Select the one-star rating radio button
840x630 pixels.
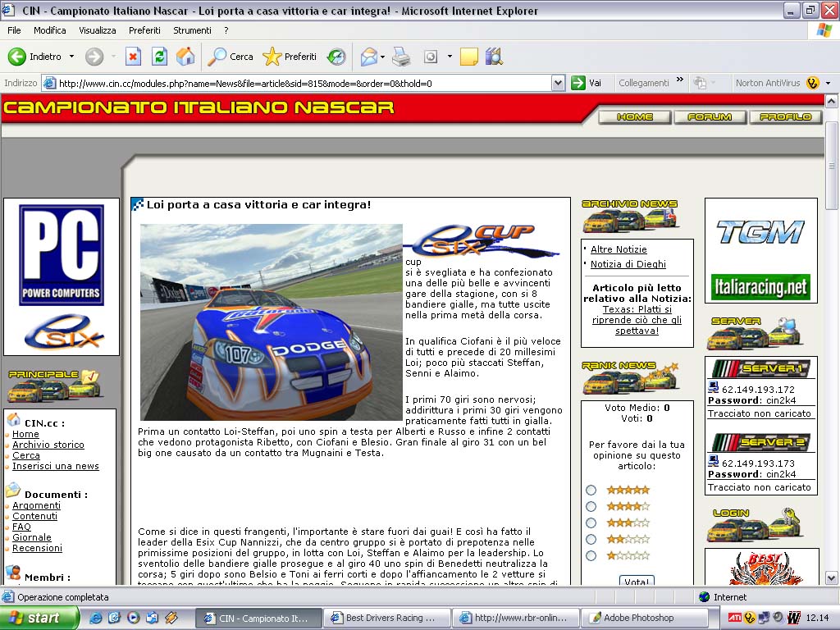pos(591,555)
